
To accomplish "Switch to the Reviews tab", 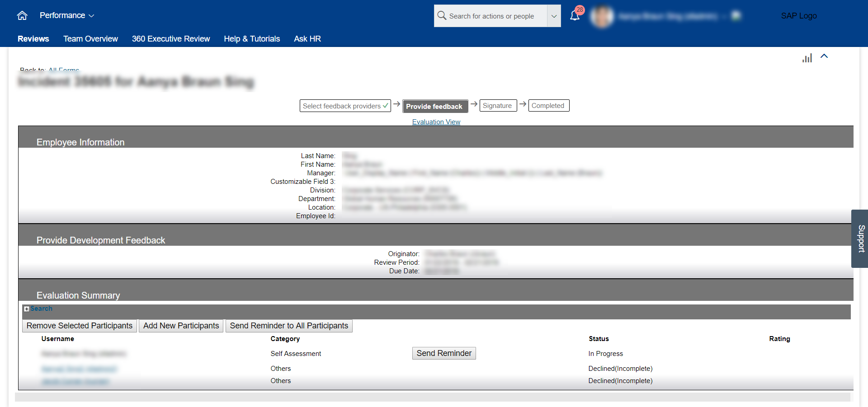I will pos(33,39).
